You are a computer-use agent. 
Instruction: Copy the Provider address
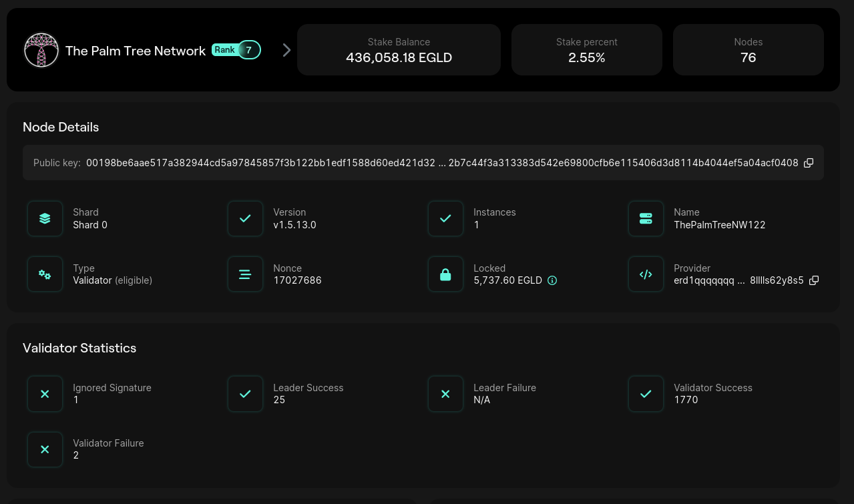[x=814, y=280]
